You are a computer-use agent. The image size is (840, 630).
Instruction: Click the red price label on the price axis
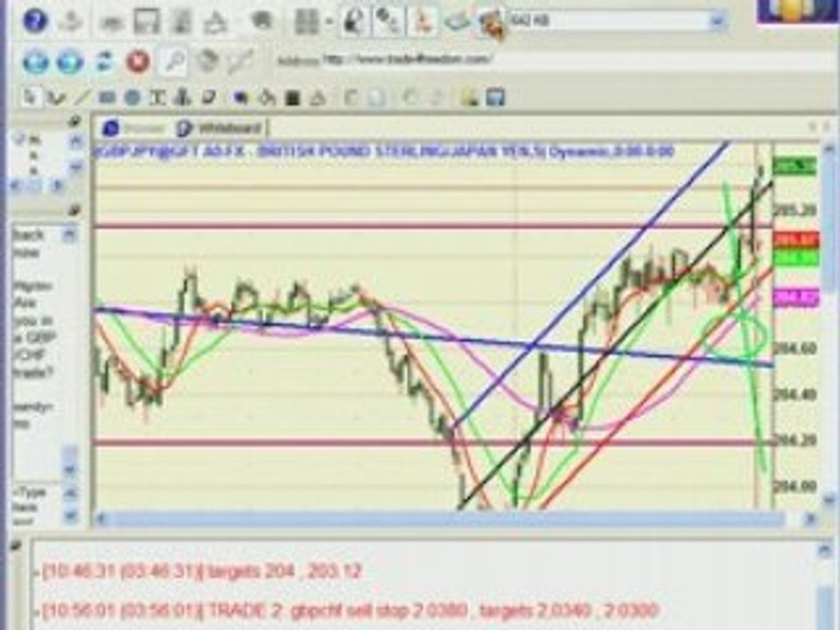[796, 240]
